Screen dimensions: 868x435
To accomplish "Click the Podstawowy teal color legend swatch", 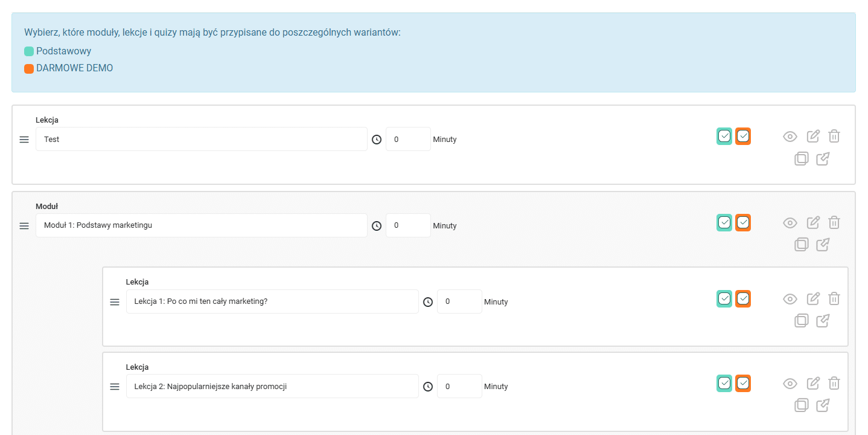I will pyautogui.click(x=29, y=51).
